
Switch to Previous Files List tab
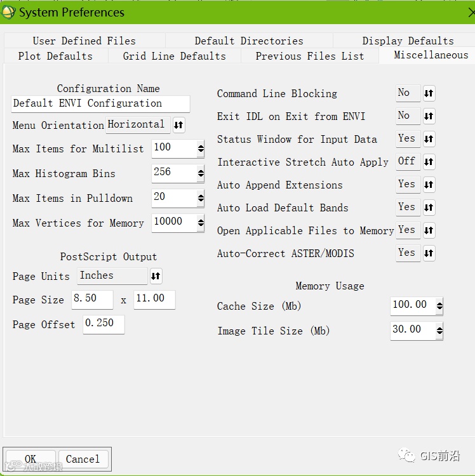[310, 56]
